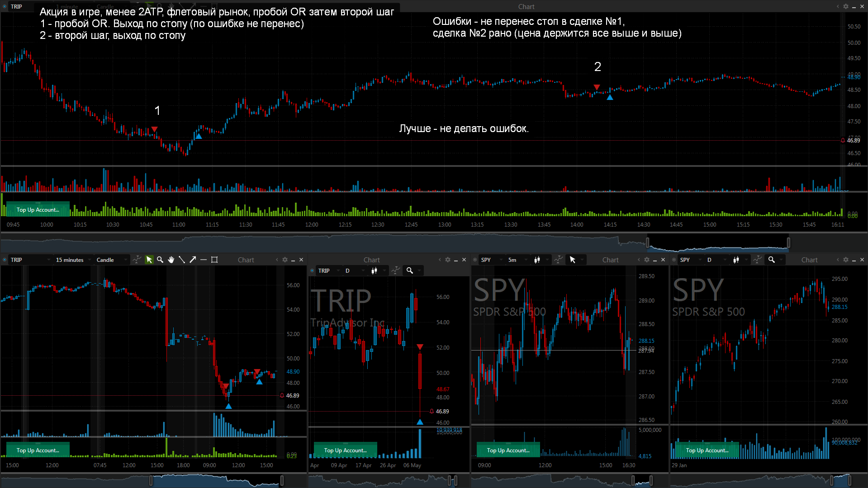The width and height of the screenshot is (868, 488).
Task: Click collapse chevron in TRIP 15 minutes header
Action: [x=277, y=260]
